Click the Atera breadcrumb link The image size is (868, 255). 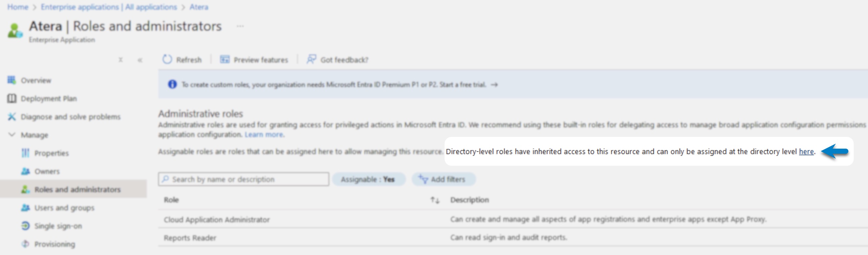click(x=199, y=7)
